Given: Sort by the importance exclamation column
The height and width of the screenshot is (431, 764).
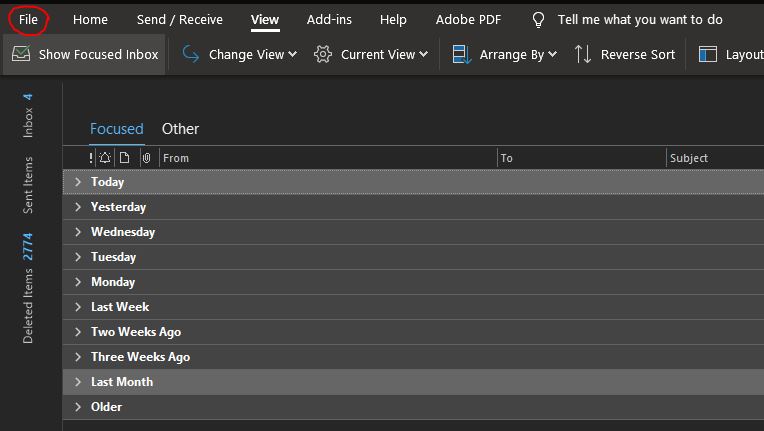Looking at the screenshot, I should click(x=91, y=158).
